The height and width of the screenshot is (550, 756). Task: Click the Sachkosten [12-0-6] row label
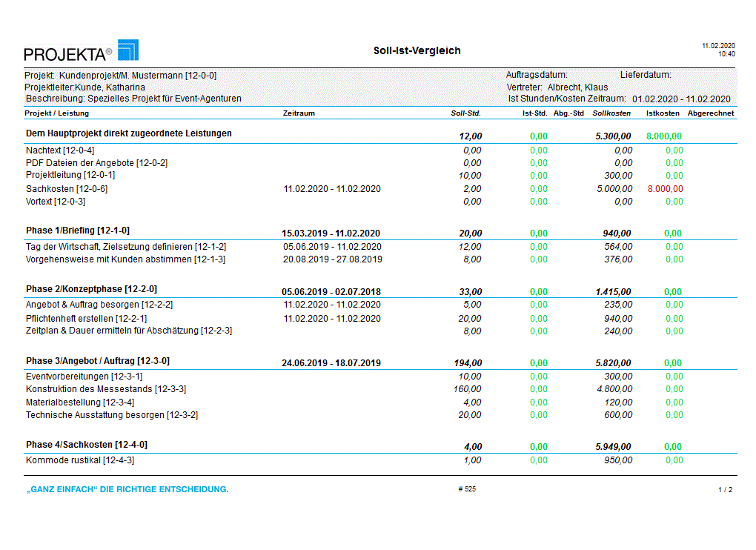(67, 189)
